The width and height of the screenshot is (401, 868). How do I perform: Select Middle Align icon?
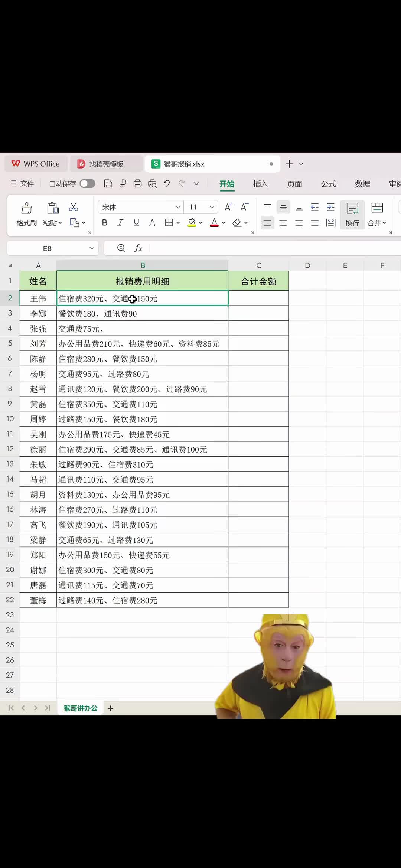[x=283, y=207]
